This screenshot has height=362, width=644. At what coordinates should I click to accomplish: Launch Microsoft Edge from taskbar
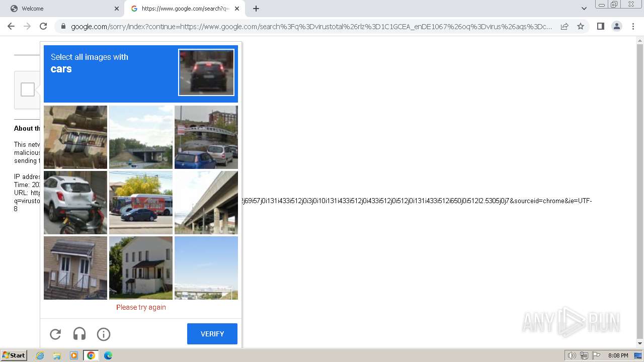click(x=108, y=355)
